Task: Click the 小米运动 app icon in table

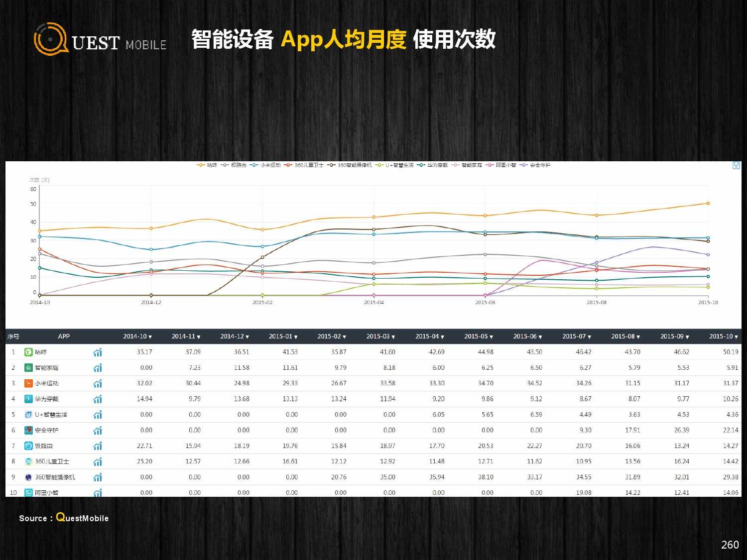Action: pos(28,383)
